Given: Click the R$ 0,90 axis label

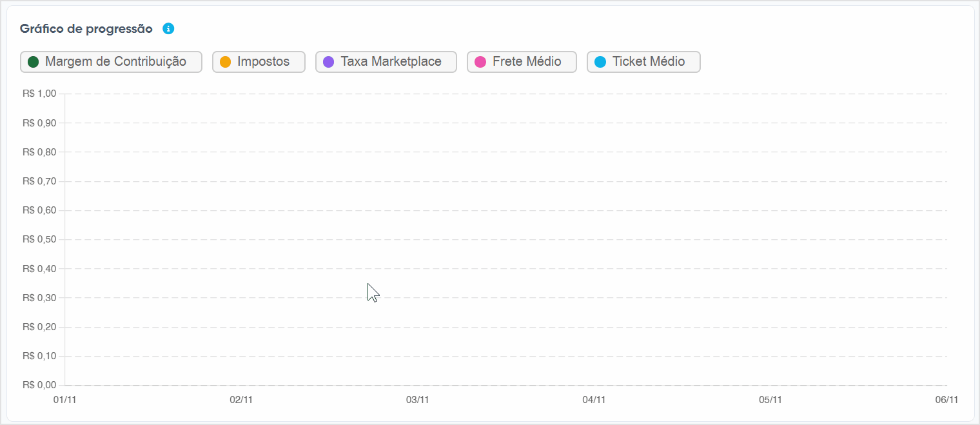Looking at the screenshot, I should tap(39, 123).
